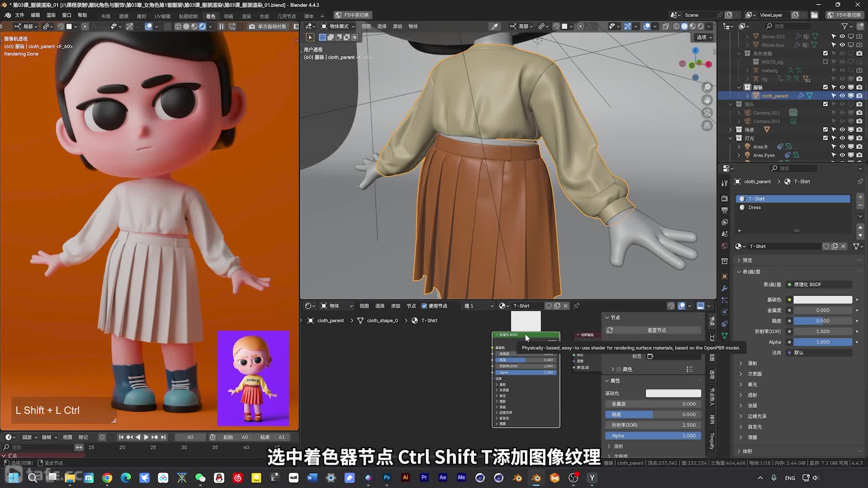The height and width of the screenshot is (488, 868).
Task: Switch viewport to solid shading
Action: tap(684, 26)
